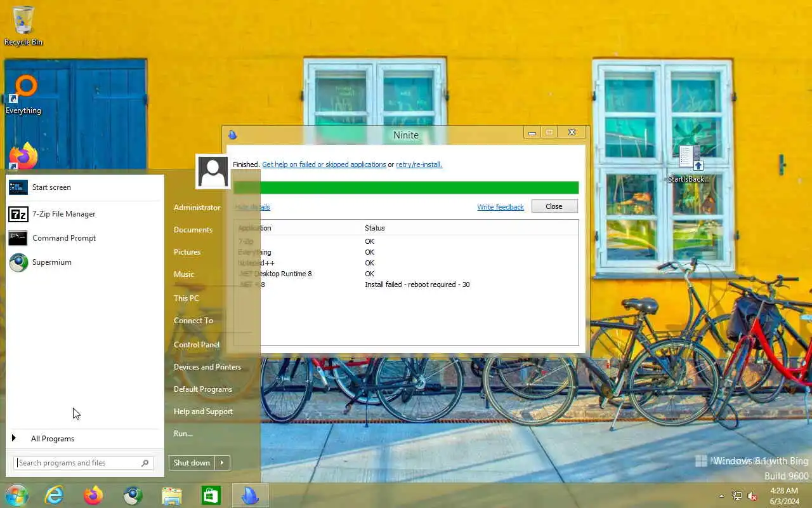Image resolution: width=812 pixels, height=508 pixels.
Task: Open the StartIsBack desktop file icon
Action: click(x=689, y=163)
